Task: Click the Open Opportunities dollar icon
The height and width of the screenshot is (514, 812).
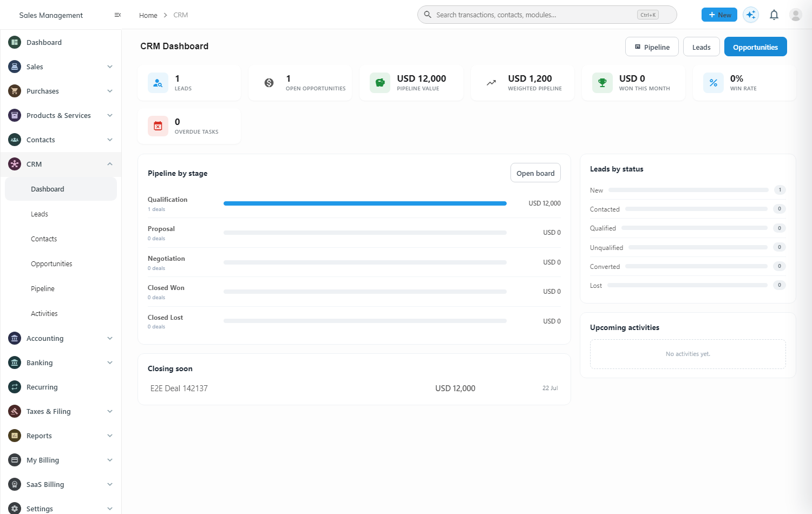Action: click(x=269, y=83)
